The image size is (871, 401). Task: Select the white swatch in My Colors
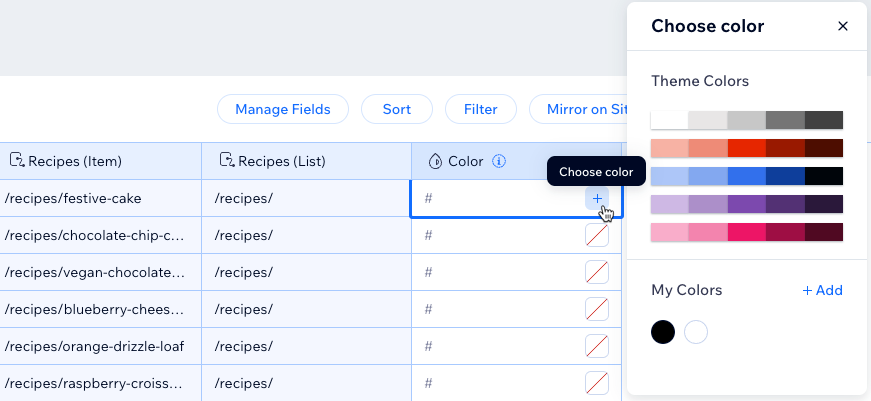pyautogui.click(x=695, y=332)
